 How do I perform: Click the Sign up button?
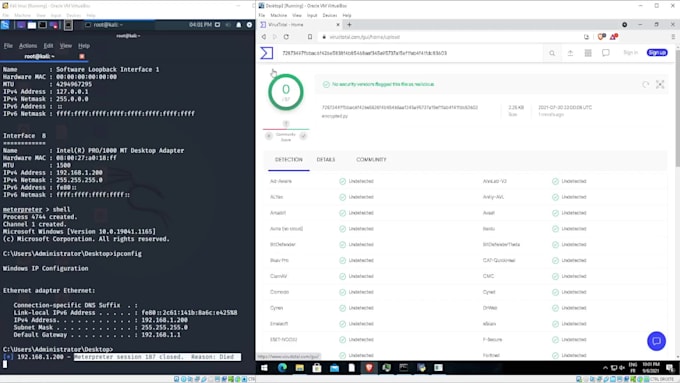[657, 52]
